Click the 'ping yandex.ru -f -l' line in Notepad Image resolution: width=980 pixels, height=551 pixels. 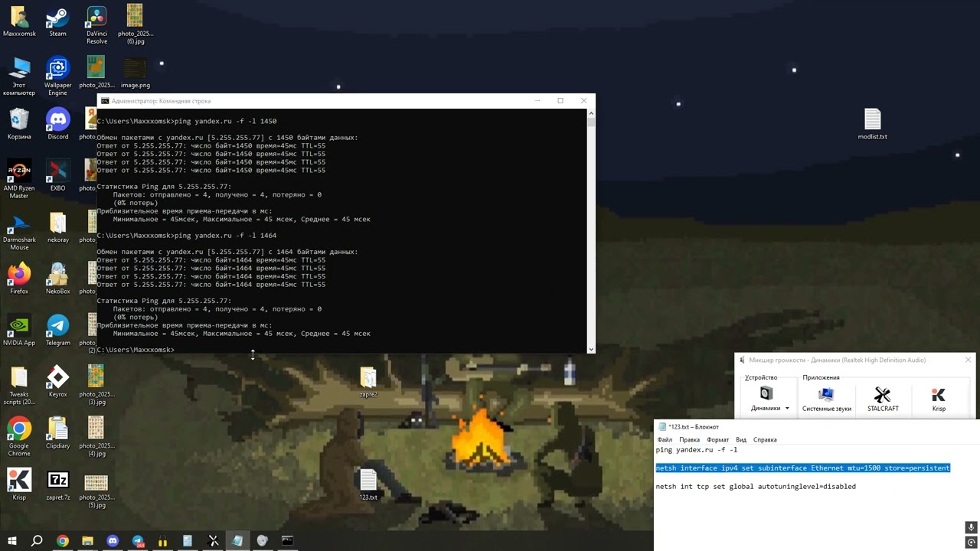click(697, 450)
